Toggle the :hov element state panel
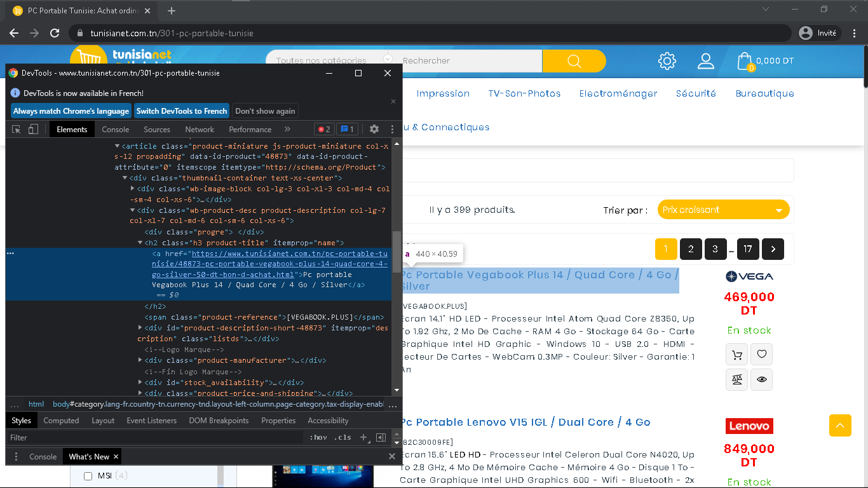This screenshot has height=488, width=868. (x=318, y=437)
